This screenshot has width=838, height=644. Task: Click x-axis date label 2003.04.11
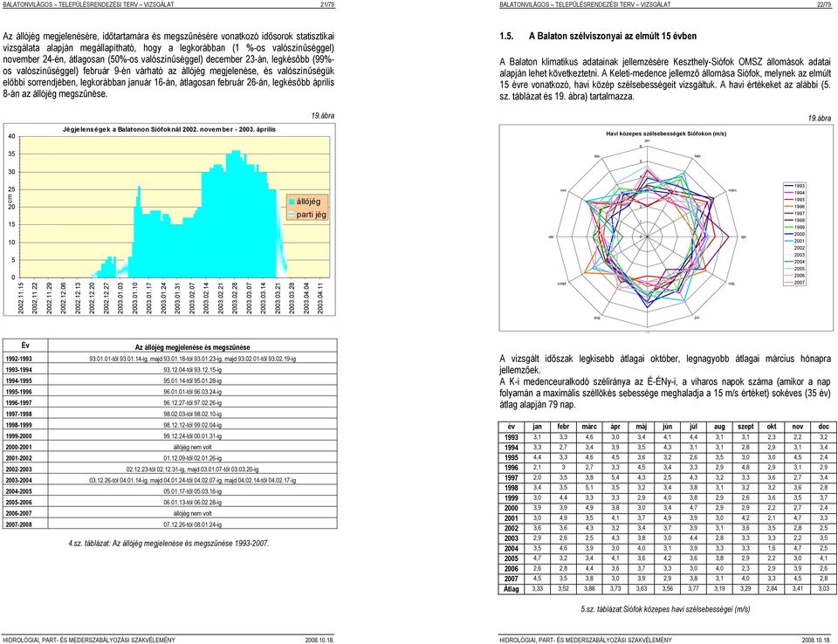tap(320, 298)
